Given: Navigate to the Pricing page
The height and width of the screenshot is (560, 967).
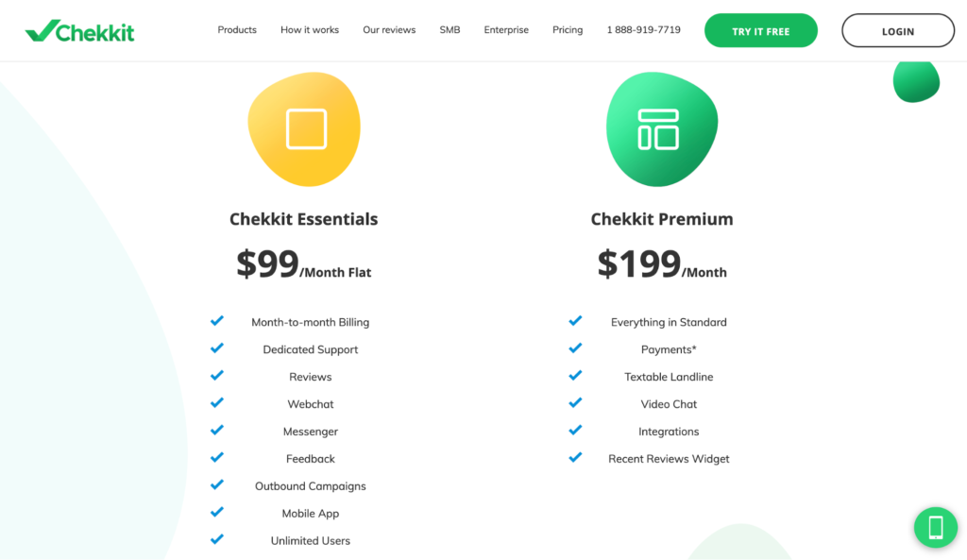Looking at the screenshot, I should click(568, 29).
